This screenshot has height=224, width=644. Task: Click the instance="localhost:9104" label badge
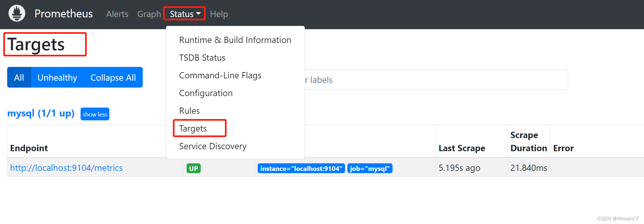[x=301, y=168]
